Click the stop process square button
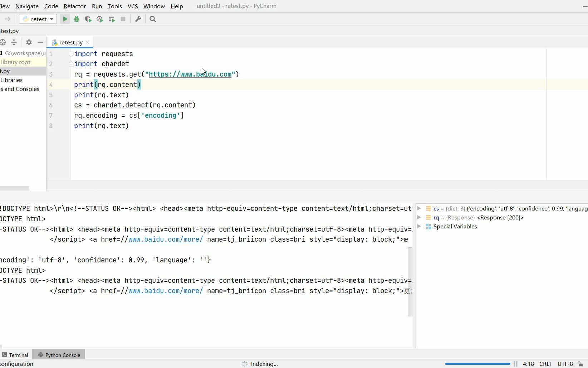This screenshot has width=588, height=368. pos(123,19)
